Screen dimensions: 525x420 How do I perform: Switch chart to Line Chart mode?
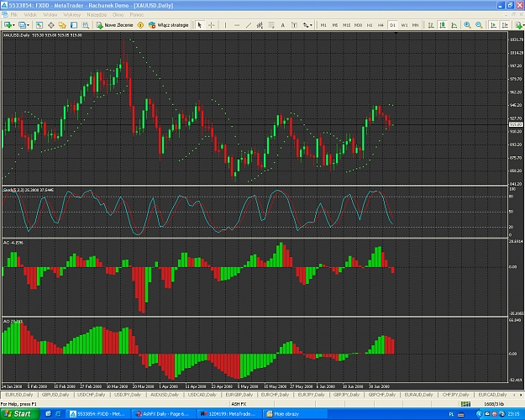point(454,25)
